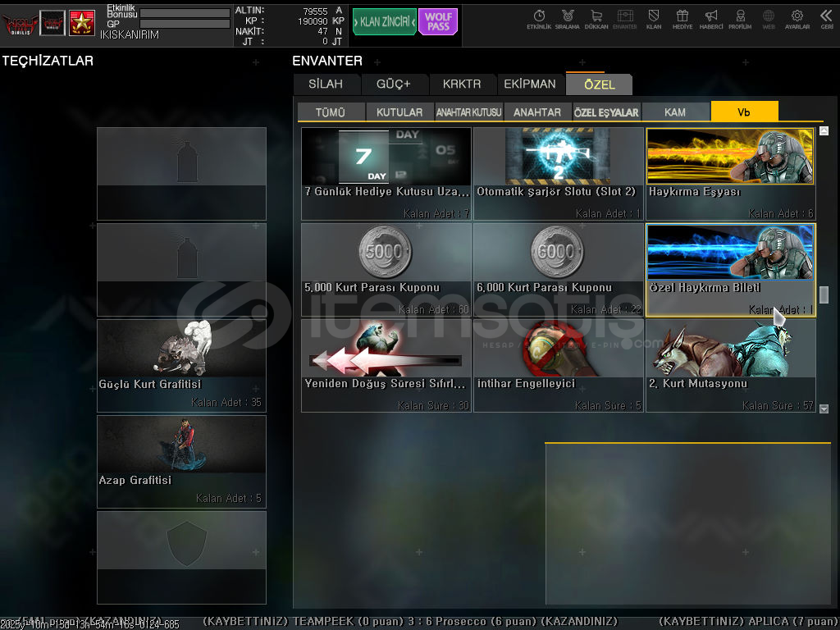Click the JT value 0
The width and height of the screenshot is (840, 630).
[325, 41]
